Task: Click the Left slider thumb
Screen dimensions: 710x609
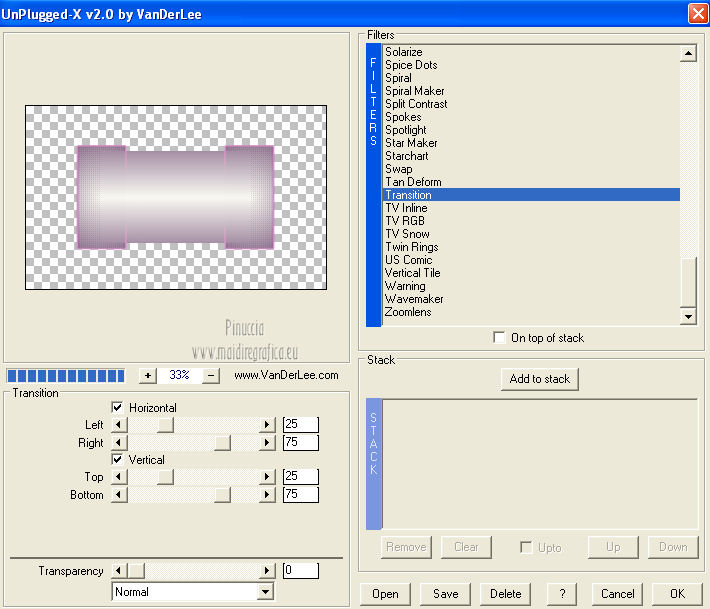Action: pos(166,425)
